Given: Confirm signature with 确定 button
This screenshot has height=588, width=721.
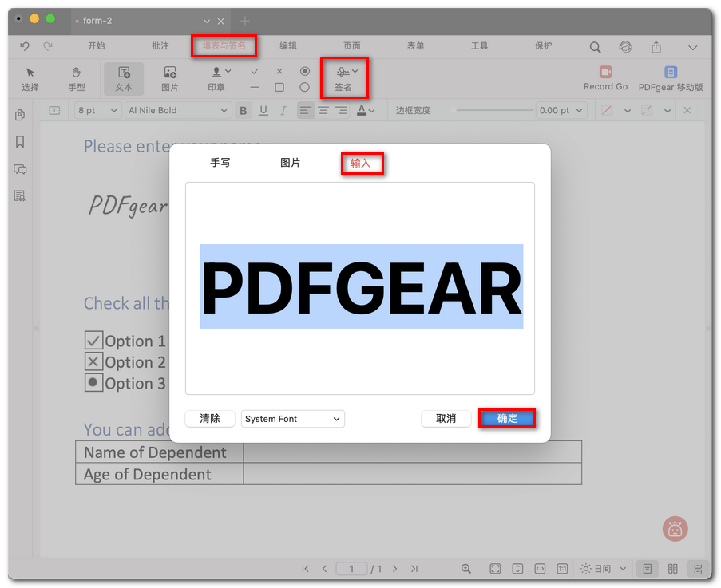Looking at the screenshot, I should click(x=507, y=419).
